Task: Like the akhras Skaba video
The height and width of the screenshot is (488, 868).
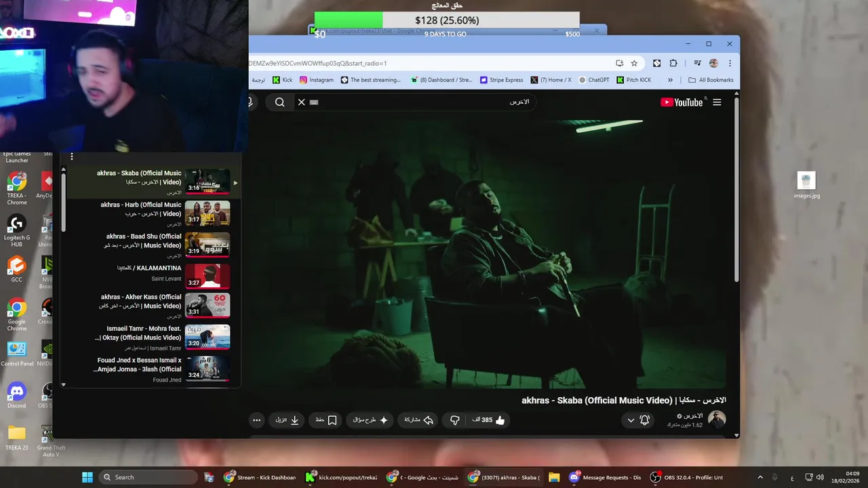Action: coord(490,420)
